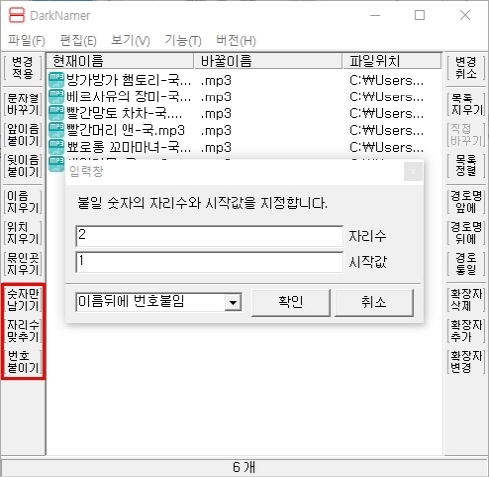Click mp3 icon of 빨간망토 차차 file
The height and width of the screenshot is (477, 489).
pos(56,113)
